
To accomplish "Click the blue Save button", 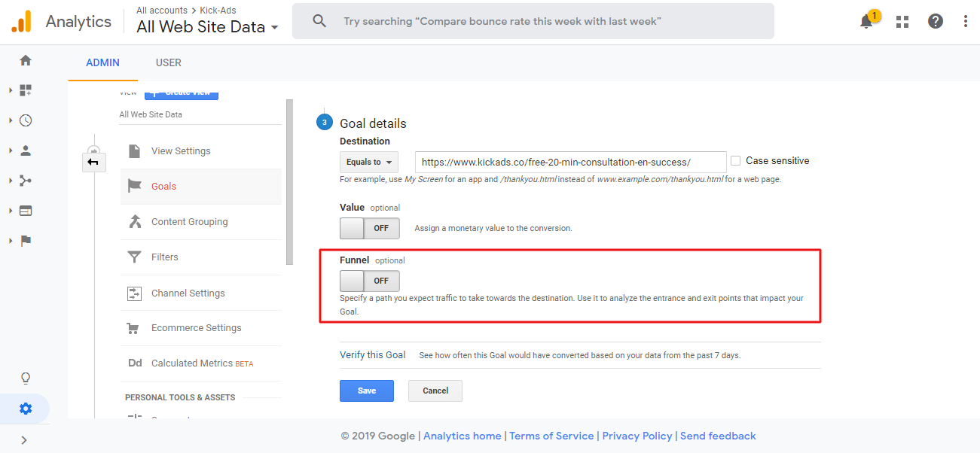I will point(367,391).
